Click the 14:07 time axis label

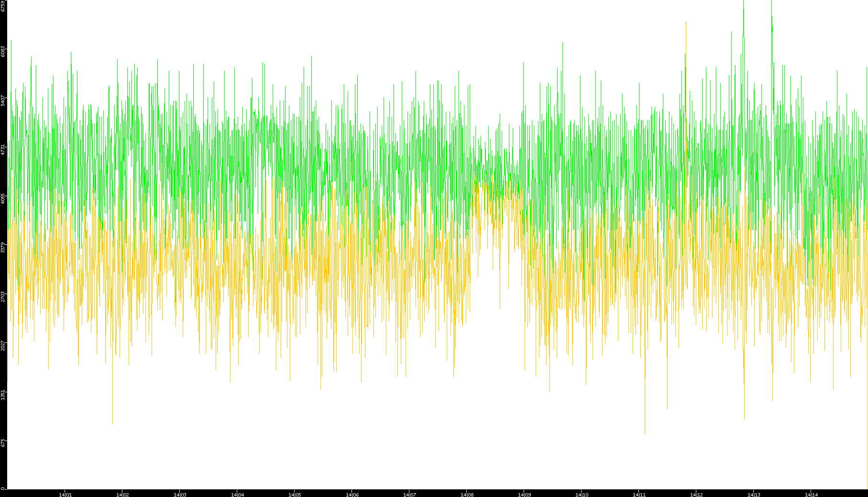pos(409,495)
